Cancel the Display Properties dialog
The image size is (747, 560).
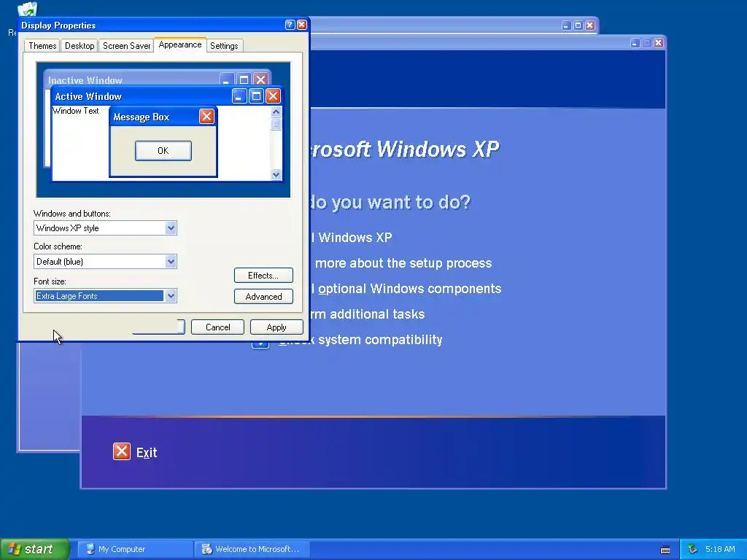[x=217, y=327]
